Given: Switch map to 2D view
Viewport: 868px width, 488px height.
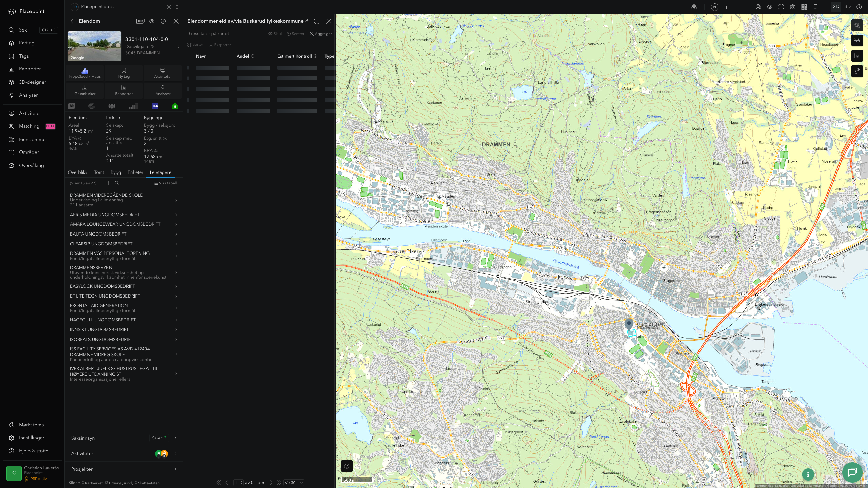Looking at the screenshot, I should pos(836,7).
